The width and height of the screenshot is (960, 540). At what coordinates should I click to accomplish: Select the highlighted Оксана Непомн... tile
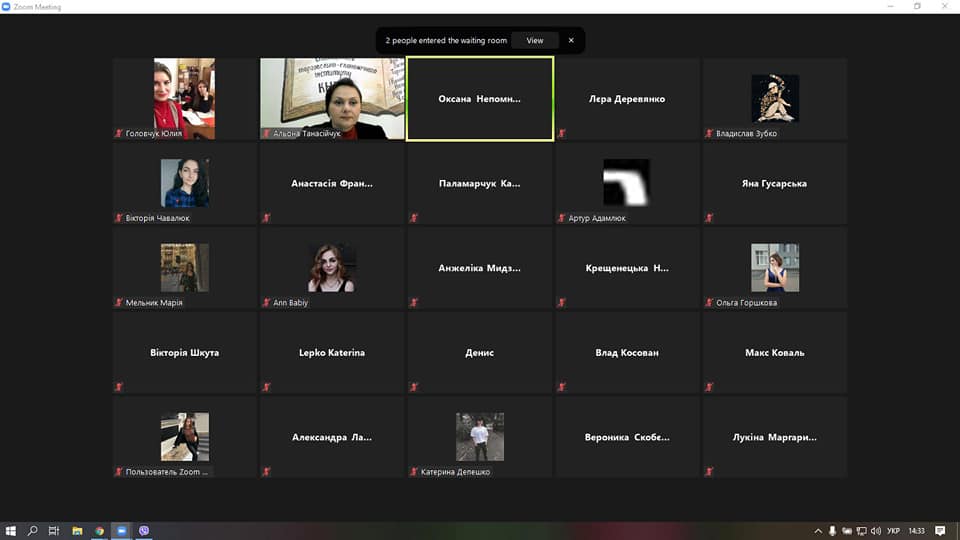[x=479, y=99]
